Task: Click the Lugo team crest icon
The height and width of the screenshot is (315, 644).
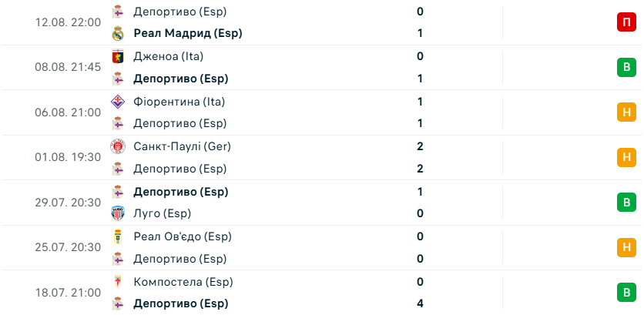Action: pyautogui.click(x=118, y=213)
